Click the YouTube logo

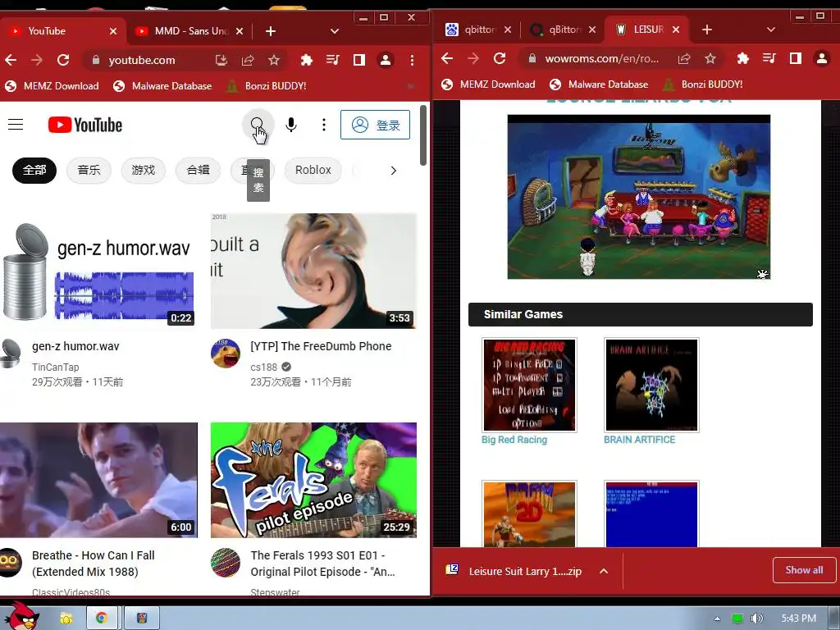coord(85,125)
